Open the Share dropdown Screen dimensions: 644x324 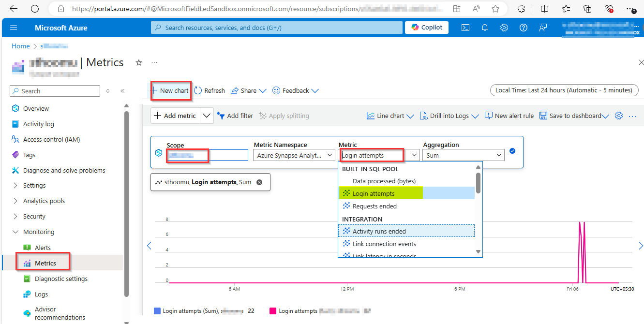[249, 90]
